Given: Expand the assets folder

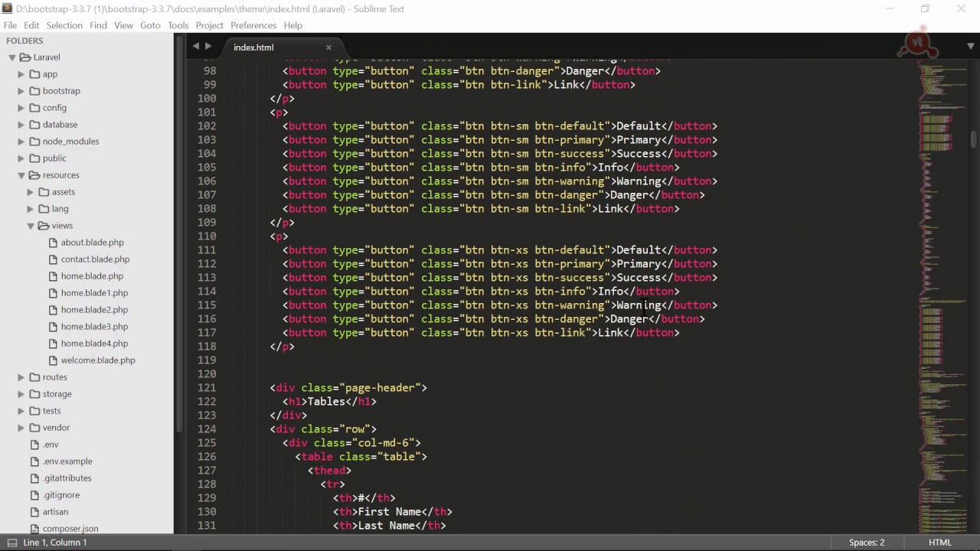Looking at the screenshot, I should click(x=31, y=192).
